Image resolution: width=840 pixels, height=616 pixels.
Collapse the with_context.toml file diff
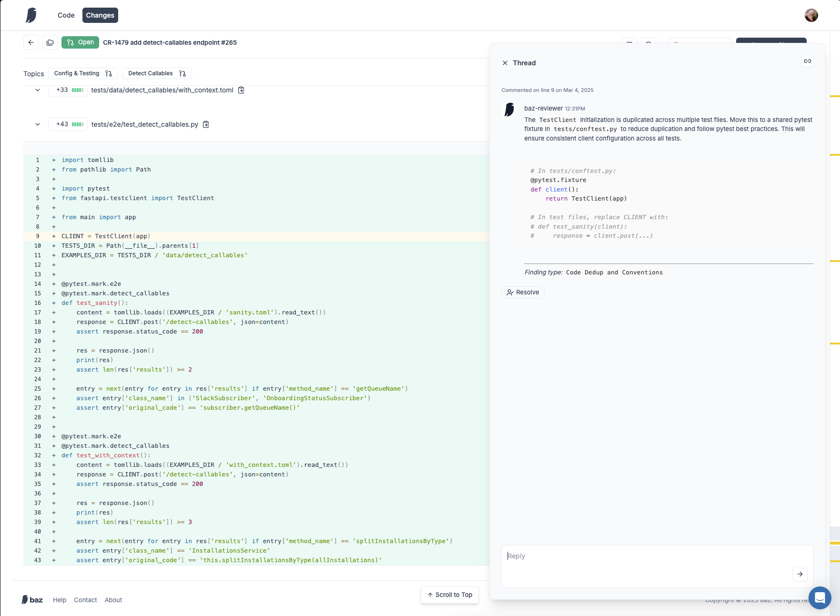[x=38, y=90]
